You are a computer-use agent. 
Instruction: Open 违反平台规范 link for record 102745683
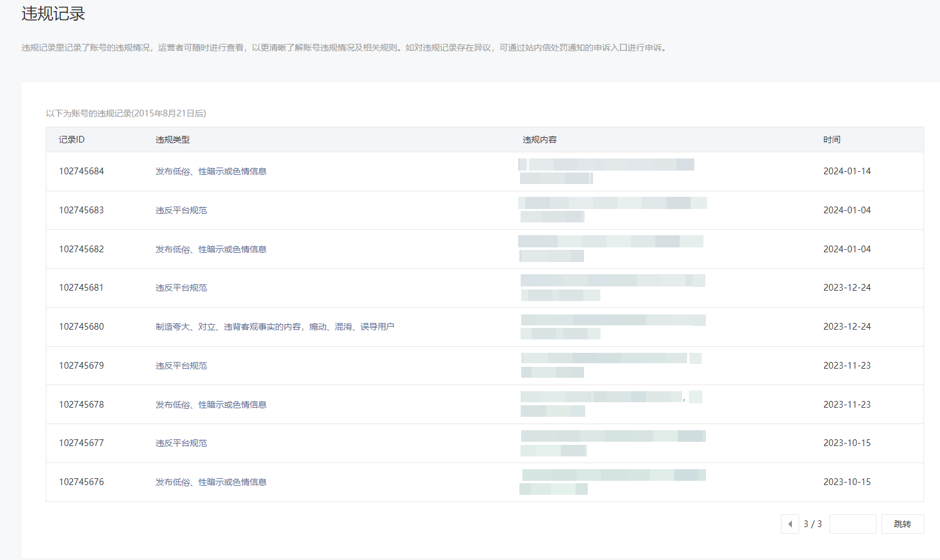pyautogui.click(x=181, y=210)
